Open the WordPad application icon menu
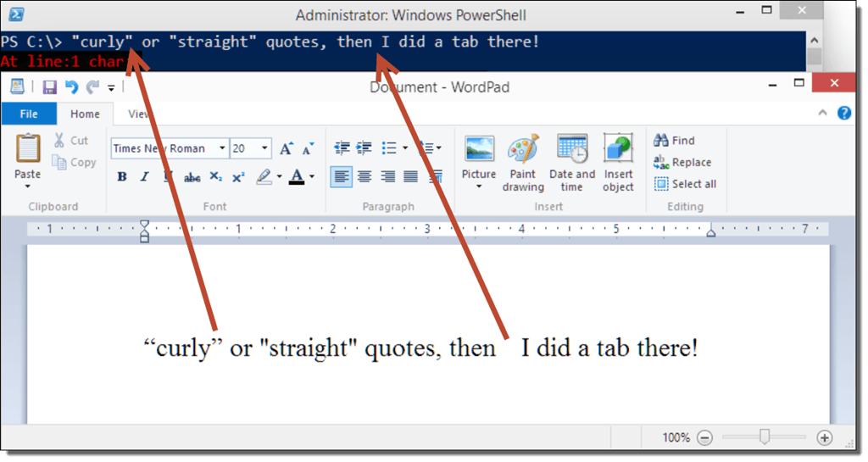The height and width of the screenshot is (462, 868). pos(17,86)
